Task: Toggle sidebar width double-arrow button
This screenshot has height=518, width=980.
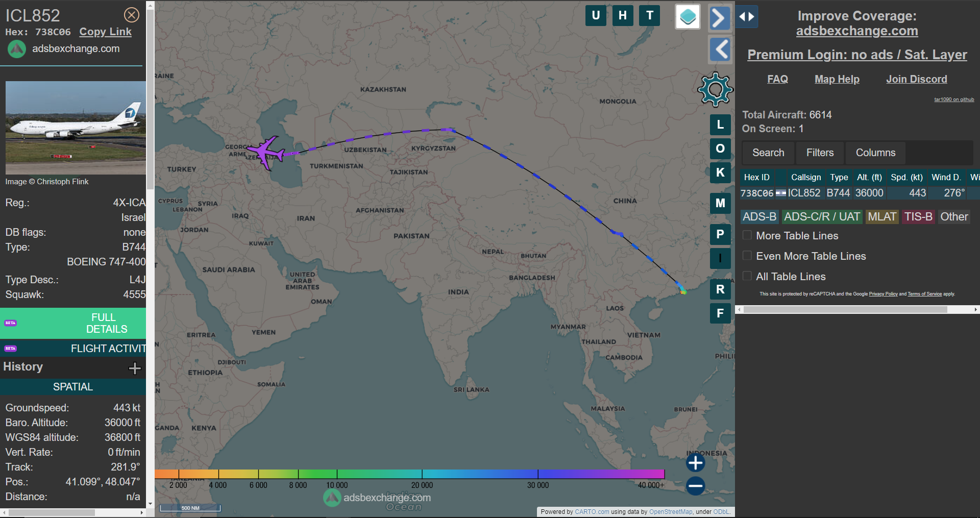Action: point(747,17)
